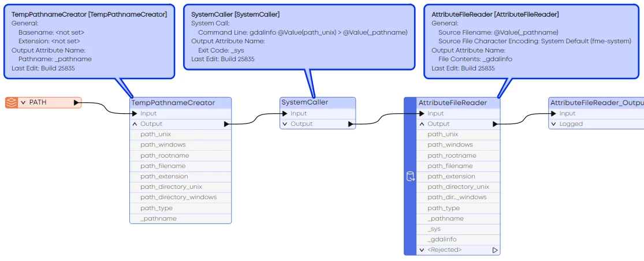Click AttributeFileReader Rejected port arrow
Viewport: 644px width, 261px height.
click(x=495, y=250)
